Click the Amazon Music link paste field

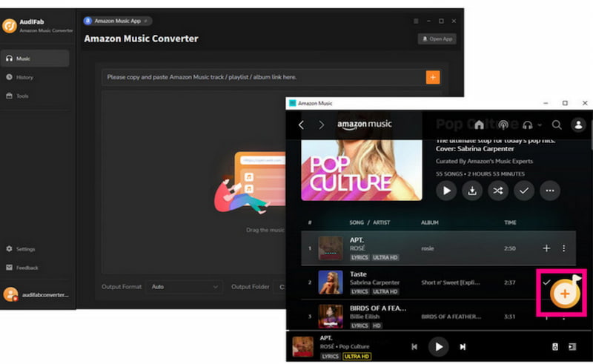[263, 77]
